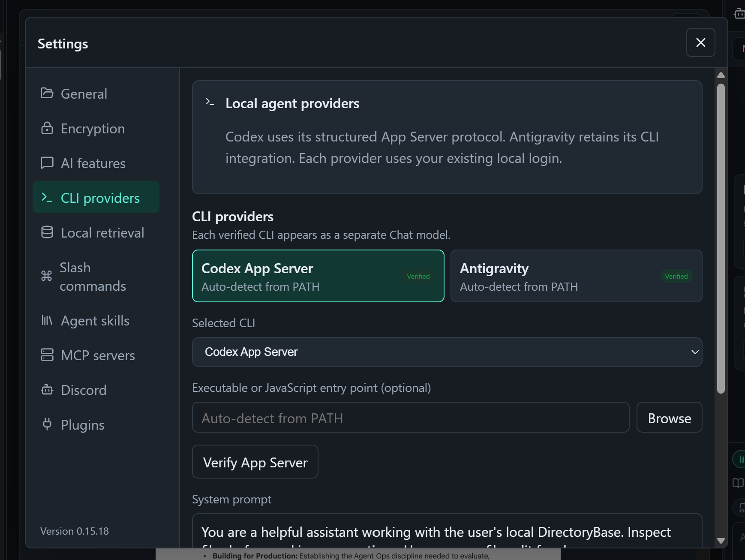Click the settings panel vertical scrollbar thumb
This screenshot has width=745, height=560.
(x=721, y=238)
